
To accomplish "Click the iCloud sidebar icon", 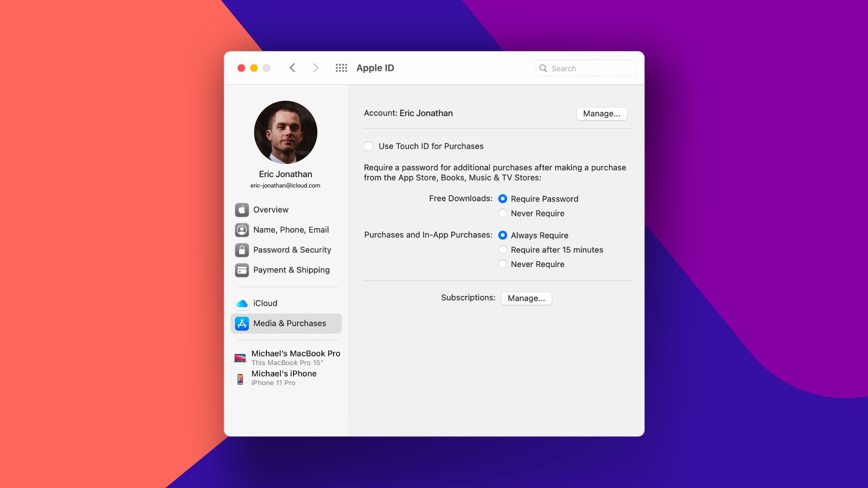I will (x=241, y=303).
